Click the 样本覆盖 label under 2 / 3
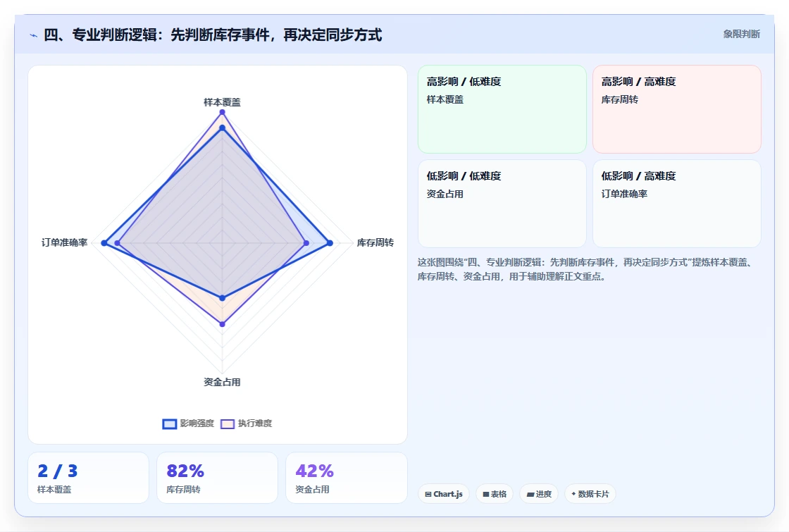 (54, 489)
